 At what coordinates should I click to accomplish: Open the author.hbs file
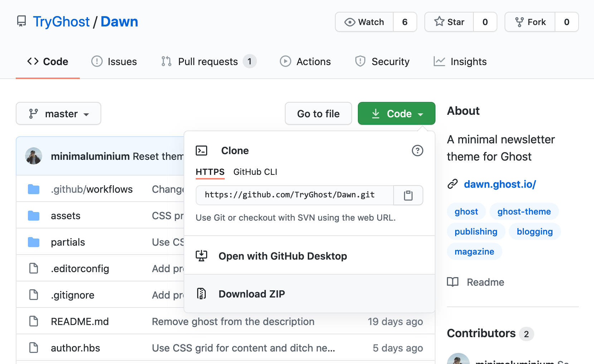pos(76,348)
